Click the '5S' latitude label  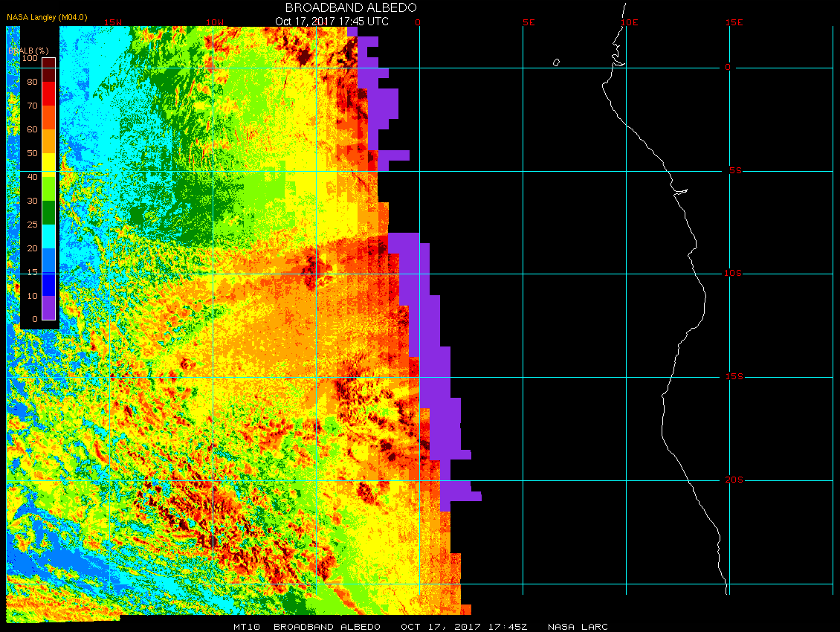click(735, 170)
